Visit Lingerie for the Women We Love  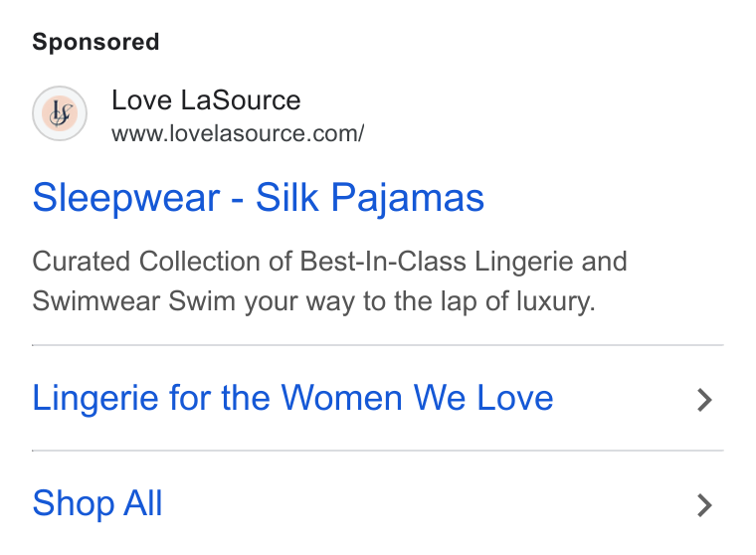292,398
